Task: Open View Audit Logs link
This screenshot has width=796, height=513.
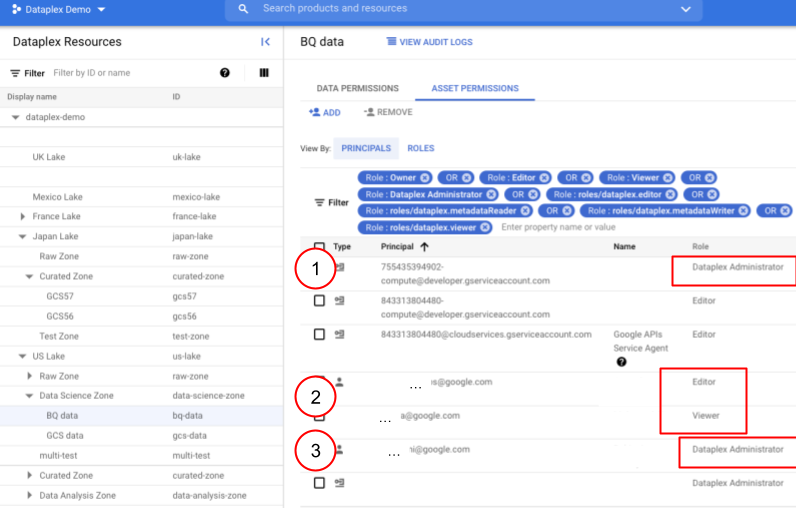Action: (429, 42)
